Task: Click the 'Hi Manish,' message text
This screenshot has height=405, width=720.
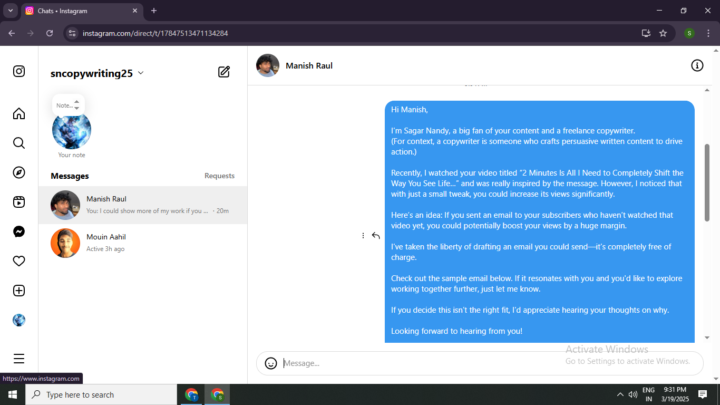Action: click(409, 110)
